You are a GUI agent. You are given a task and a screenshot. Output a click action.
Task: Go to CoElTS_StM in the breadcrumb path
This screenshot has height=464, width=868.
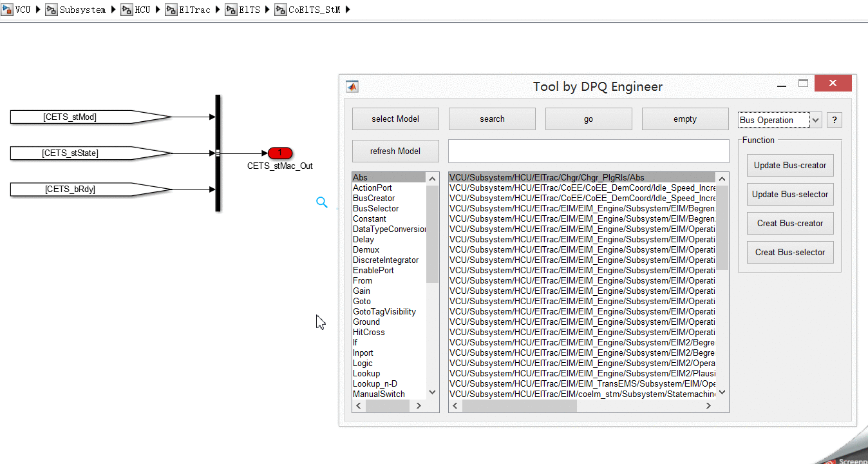pyautogui.click(x=314, y=10)
